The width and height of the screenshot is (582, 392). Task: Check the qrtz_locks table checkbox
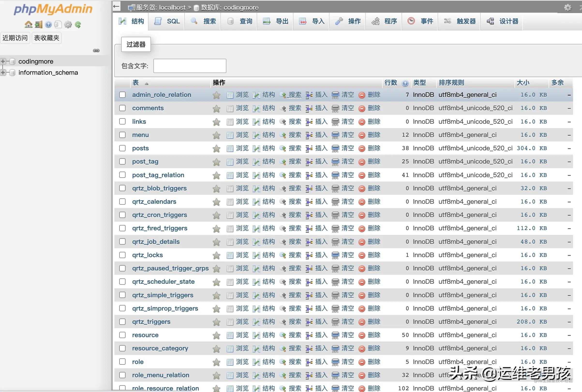(x=122, y=255)
